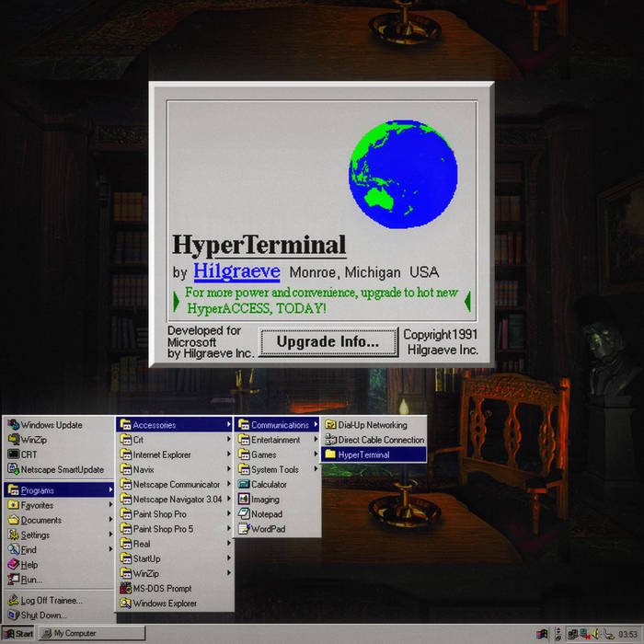The image size is (644, 644).
Task: Expand the Netscape Communicator submenu
Action: 176,484
